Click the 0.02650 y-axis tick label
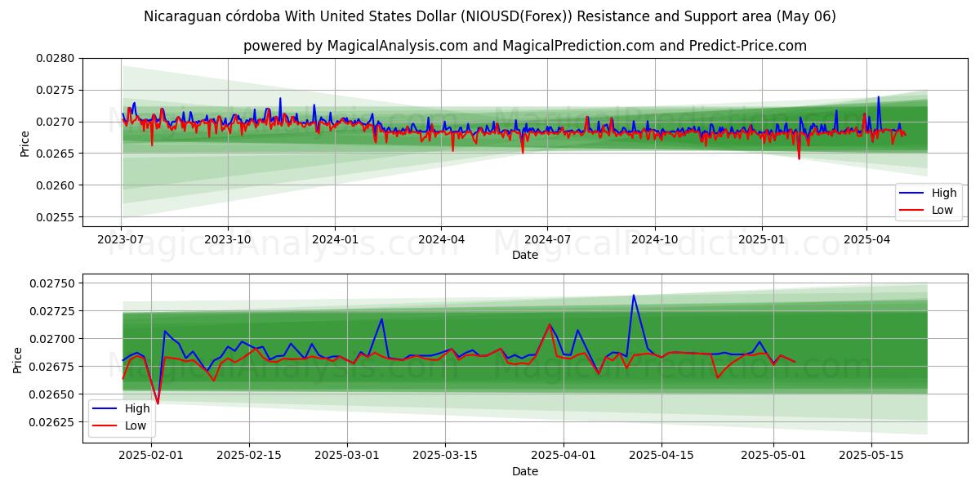The height and width of the screenshot is (490, 980). [53, 394]
